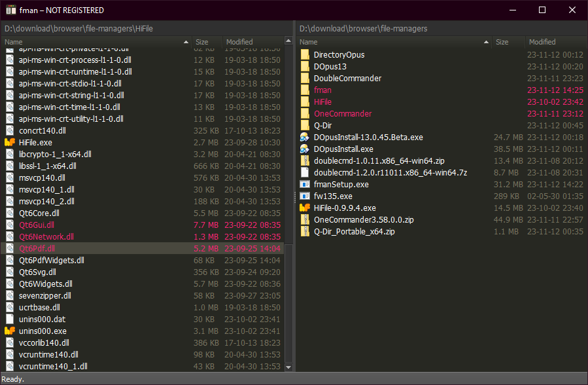Select the OneCommander3.58.0.0.zip archive icon
Image resolution: width=588 pixels, height=385 pixels.
[x=305, y=220]
